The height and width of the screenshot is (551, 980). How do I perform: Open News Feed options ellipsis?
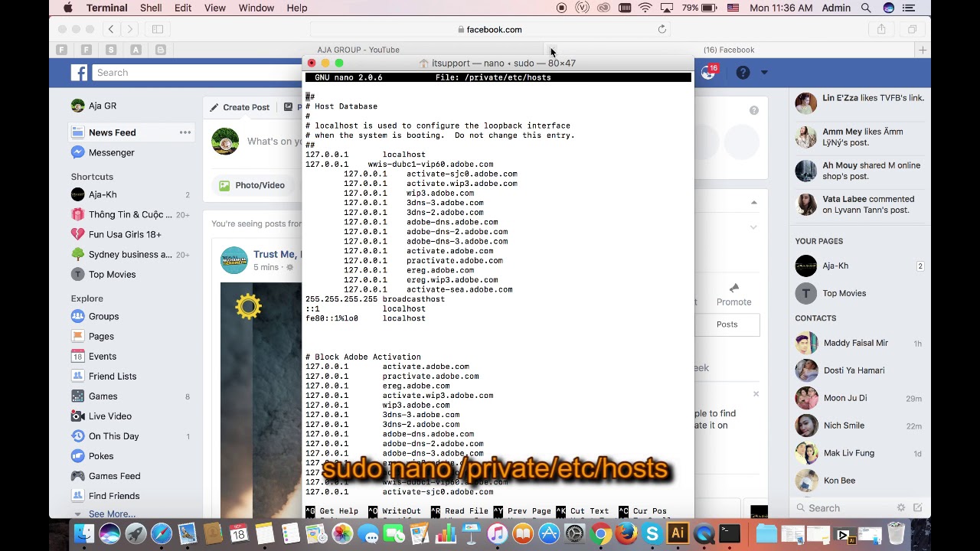pos(185,132)
